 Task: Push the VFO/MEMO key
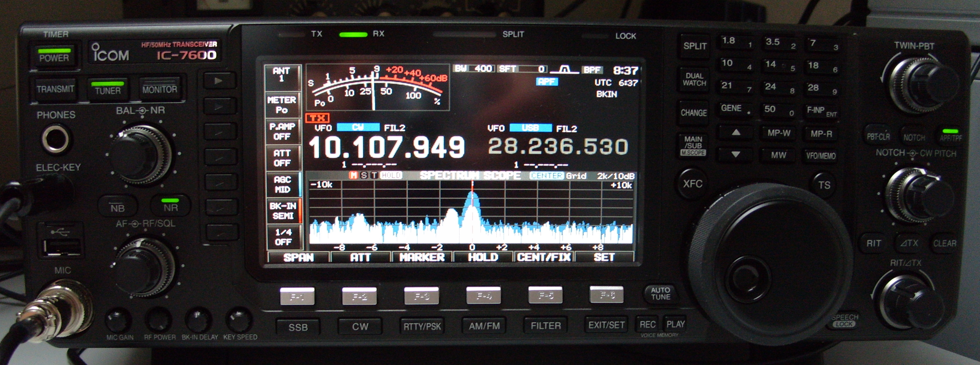(821, 156)
